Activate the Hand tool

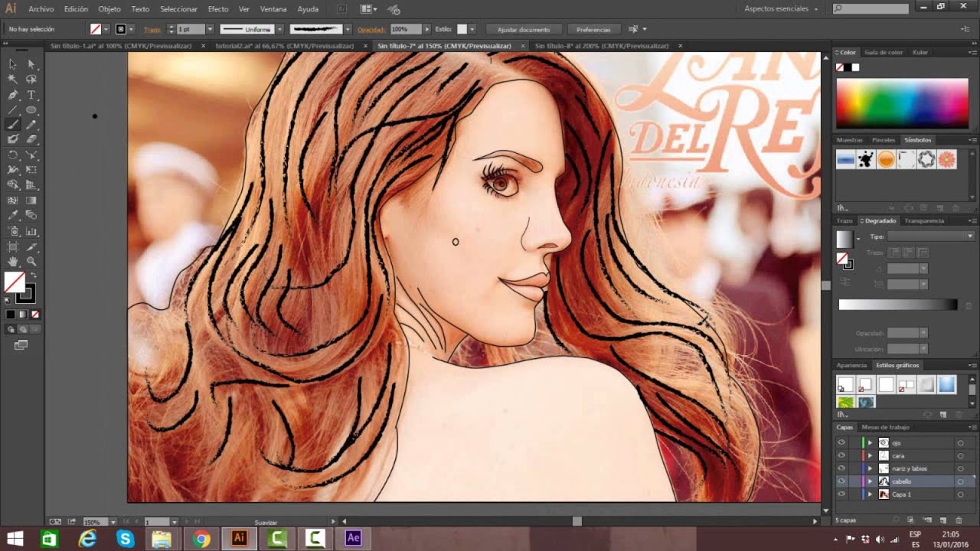[x=13, y=262]
